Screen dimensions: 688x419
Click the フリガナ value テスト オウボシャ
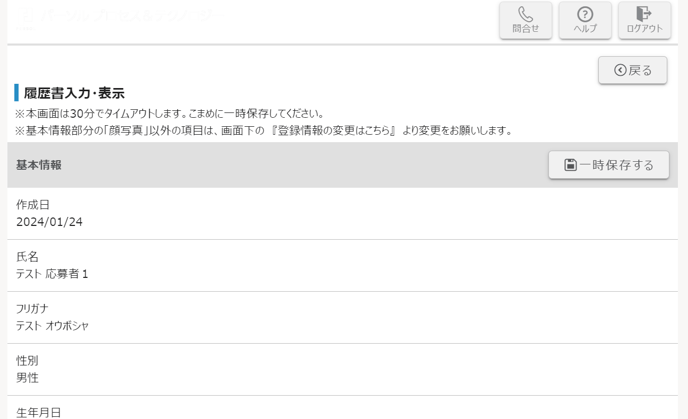point(52,326)
